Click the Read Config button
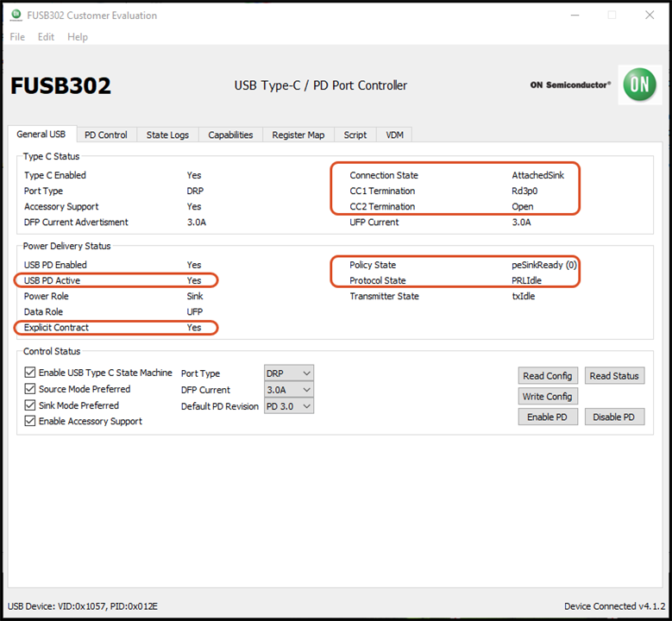Image resolution: width=672 pixels, height=621 pixels. [548, 376]
